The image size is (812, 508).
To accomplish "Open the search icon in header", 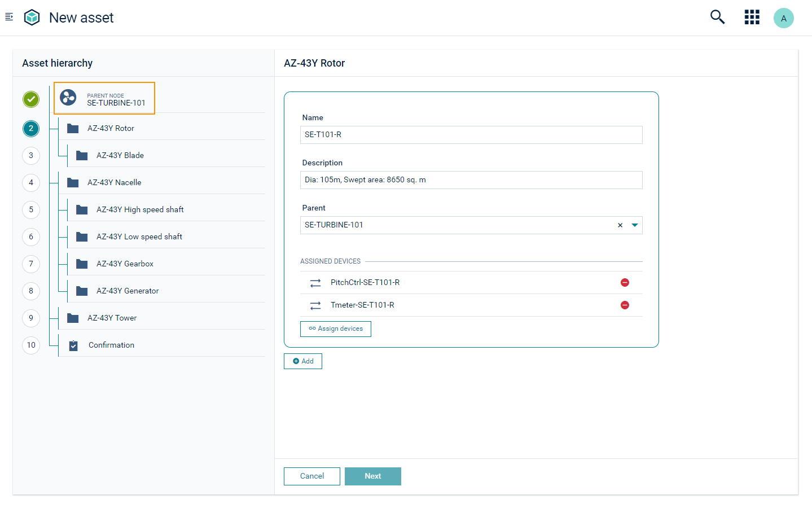I will tap(717, 17).
